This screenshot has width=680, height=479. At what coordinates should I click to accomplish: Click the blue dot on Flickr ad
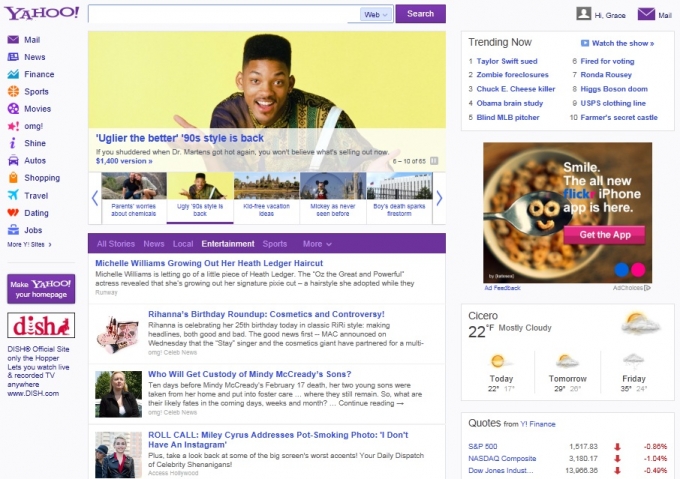[621, 270]
